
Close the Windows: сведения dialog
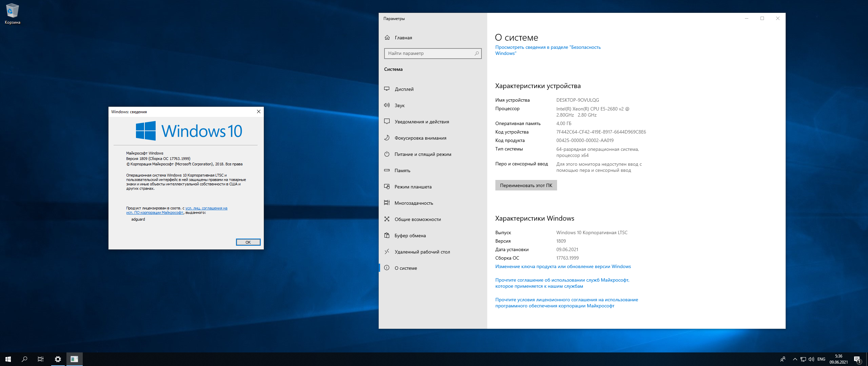tap(259, 111)
